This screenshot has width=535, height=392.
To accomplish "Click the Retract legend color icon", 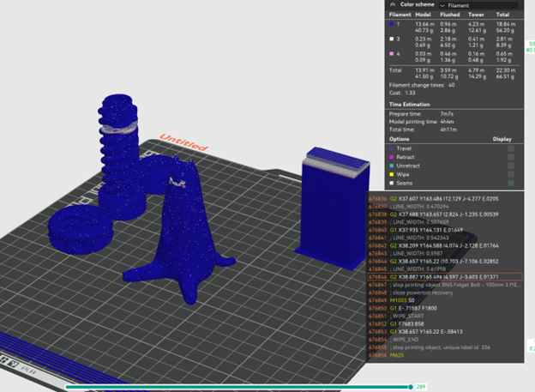I will point(393,157).
